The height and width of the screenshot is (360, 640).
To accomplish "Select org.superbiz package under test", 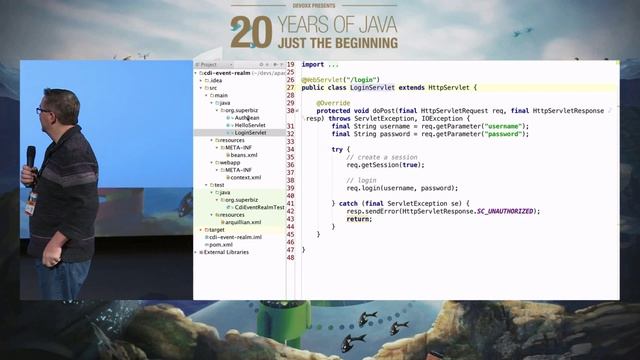I will 242,200.
